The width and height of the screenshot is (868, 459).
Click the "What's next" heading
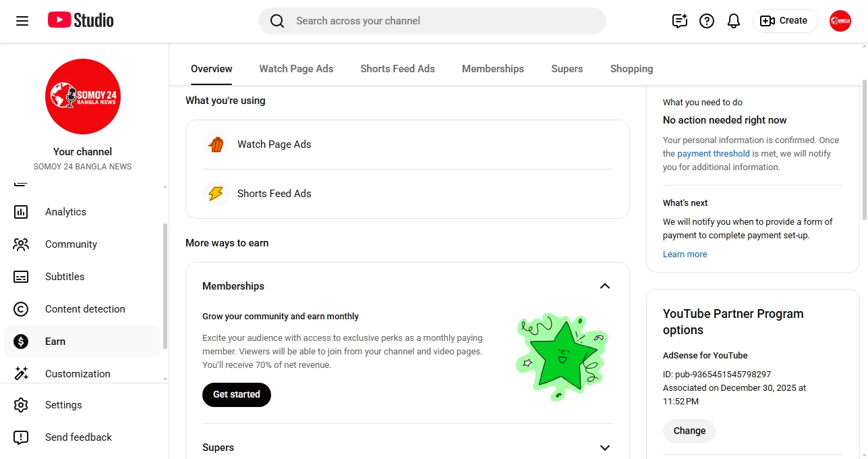[685, 203]
